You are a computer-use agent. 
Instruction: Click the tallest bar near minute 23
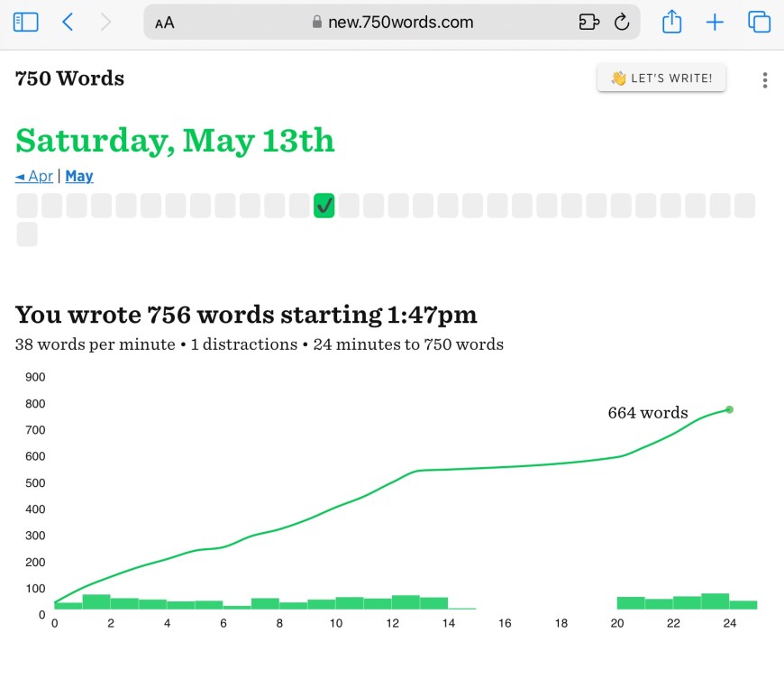point(715,601)
